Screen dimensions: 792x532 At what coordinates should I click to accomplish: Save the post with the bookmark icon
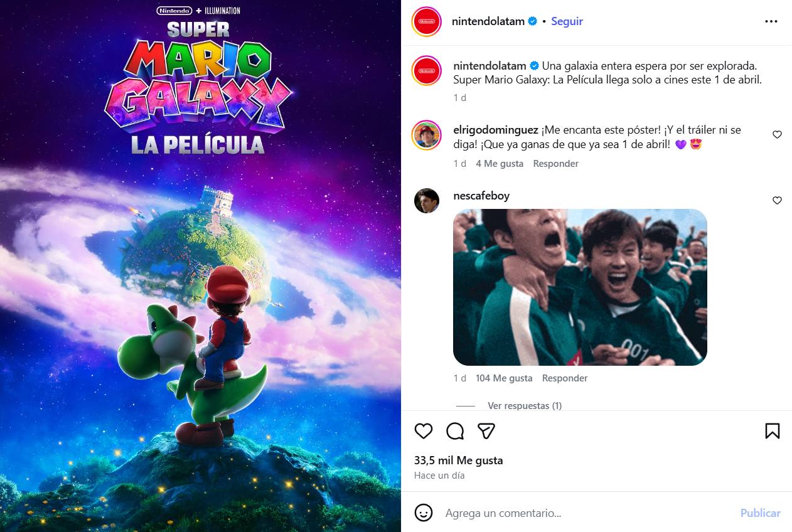point(773,431)
